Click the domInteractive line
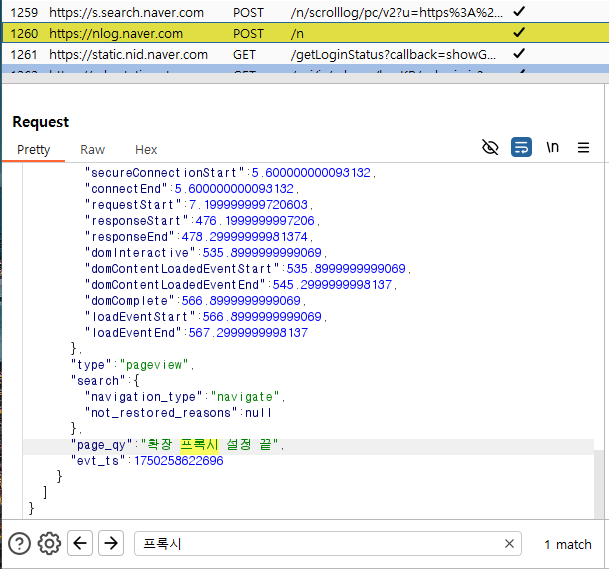Screen dimensions: 609x569 [x=206, y=253]
